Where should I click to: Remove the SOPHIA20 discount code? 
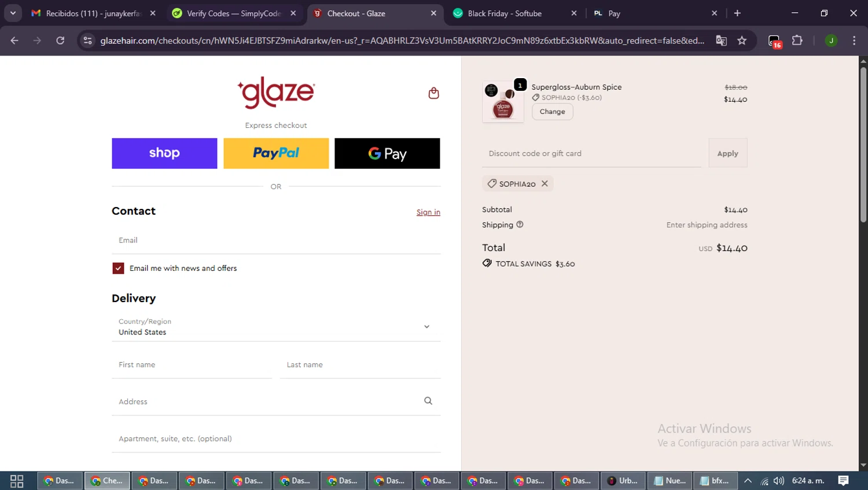coord(545,183)
